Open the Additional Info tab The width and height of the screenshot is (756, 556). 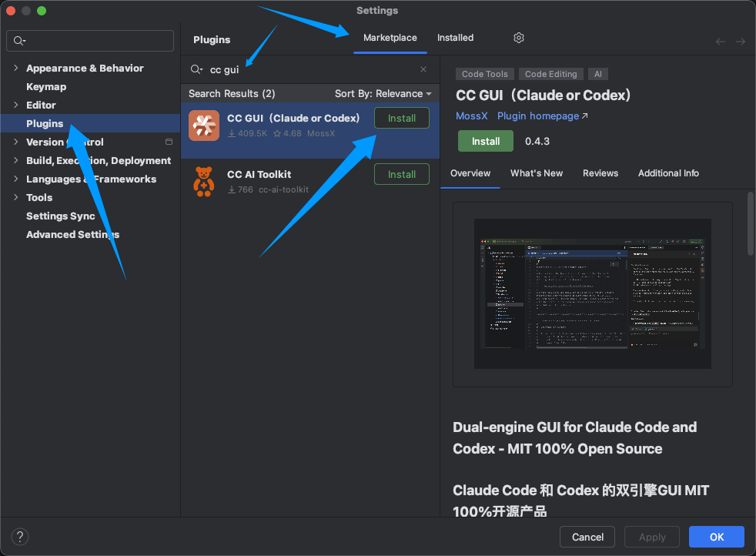tap(668, 173)
